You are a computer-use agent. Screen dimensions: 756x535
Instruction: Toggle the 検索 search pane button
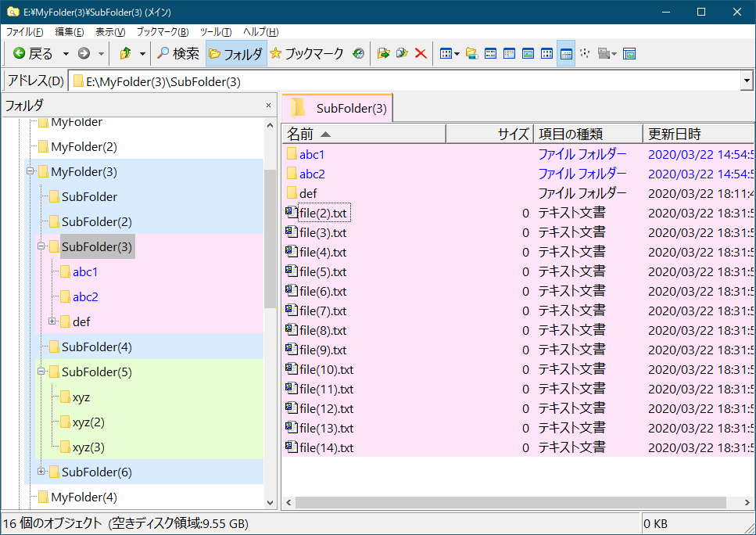point(177,54)
